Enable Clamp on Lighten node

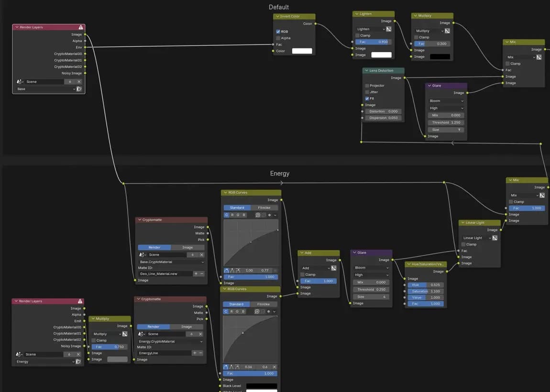[x=357, y=35]
